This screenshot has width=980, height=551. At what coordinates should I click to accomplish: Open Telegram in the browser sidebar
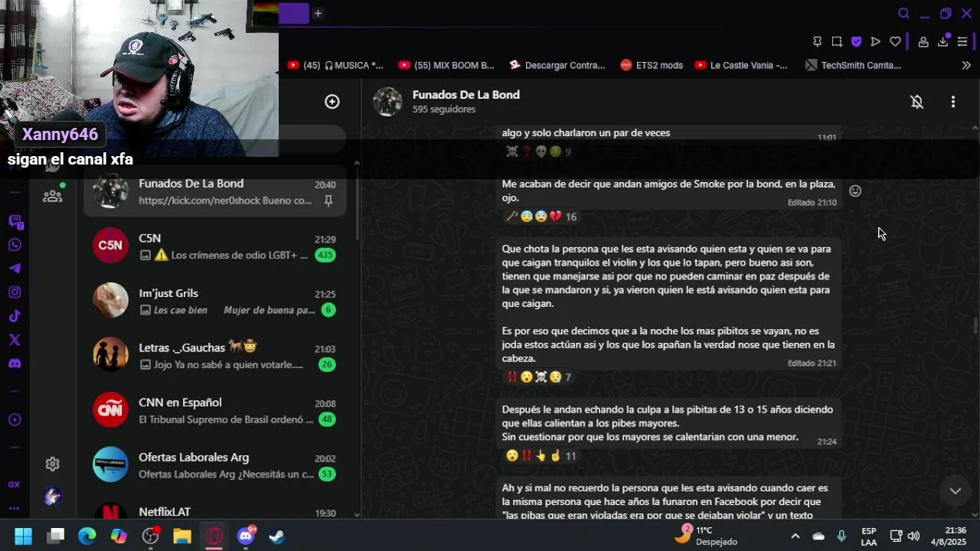coord(15,269)
